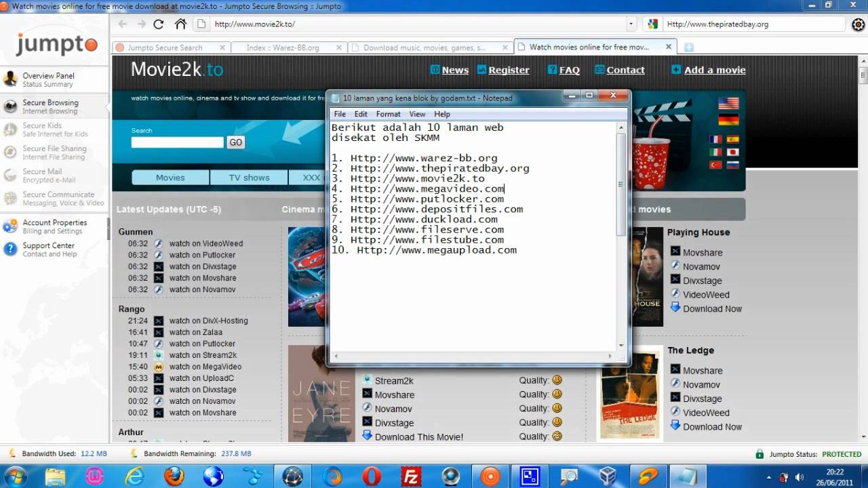This screenshot has height=488, width=868.
Task: Choose the Russian flag language
Action: click(x=732, y=165)
